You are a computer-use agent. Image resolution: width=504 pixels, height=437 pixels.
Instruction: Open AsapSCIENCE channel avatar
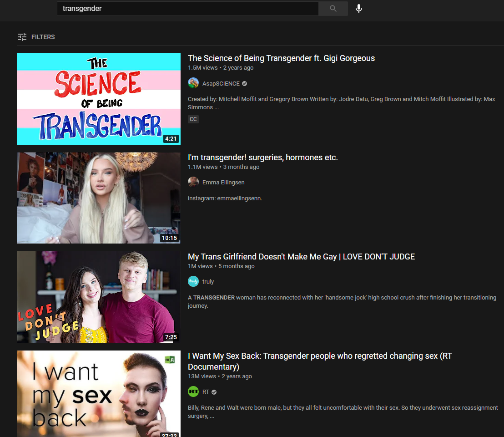(193, 83)
